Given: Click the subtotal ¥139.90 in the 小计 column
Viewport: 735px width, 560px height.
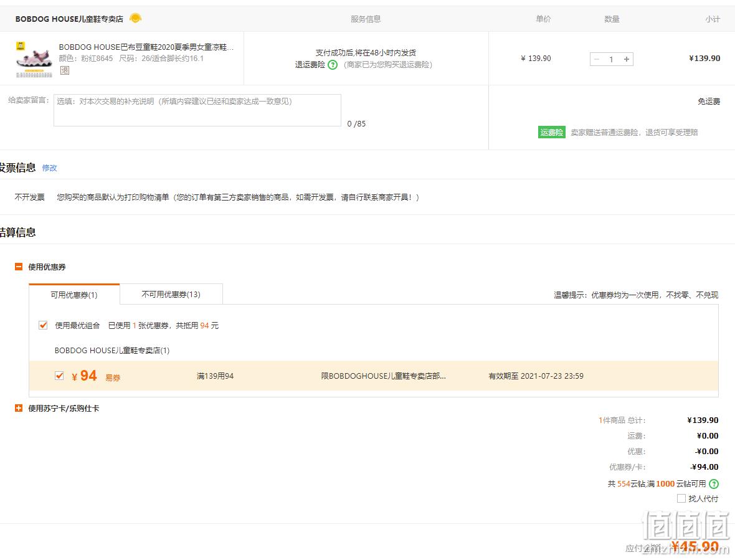Looking at the screenshot, I should (x=704, y=58).
